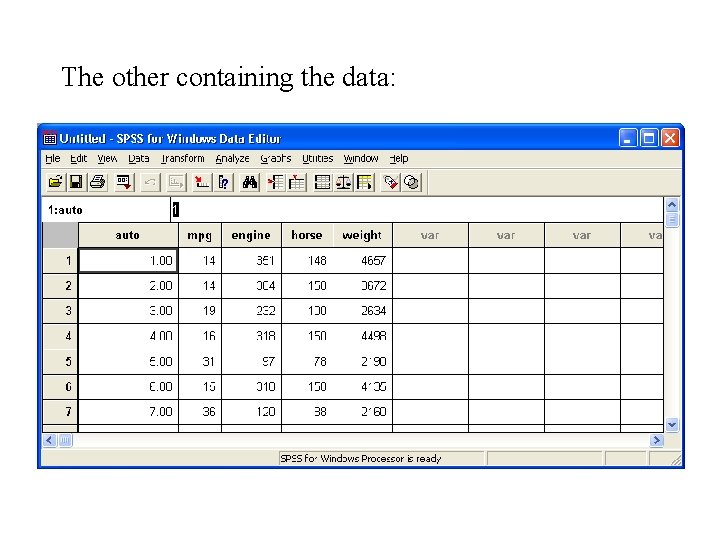Click auto cell containing 1.00

[x=128, y=261]
